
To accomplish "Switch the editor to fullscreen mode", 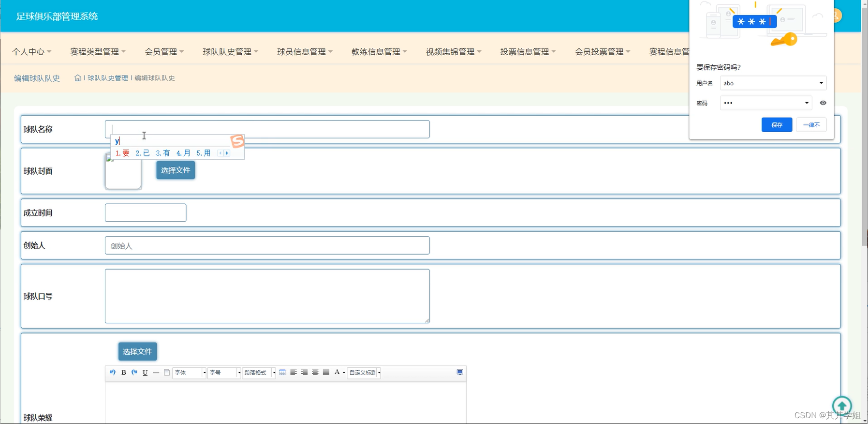I will click(x=460, y=372).
